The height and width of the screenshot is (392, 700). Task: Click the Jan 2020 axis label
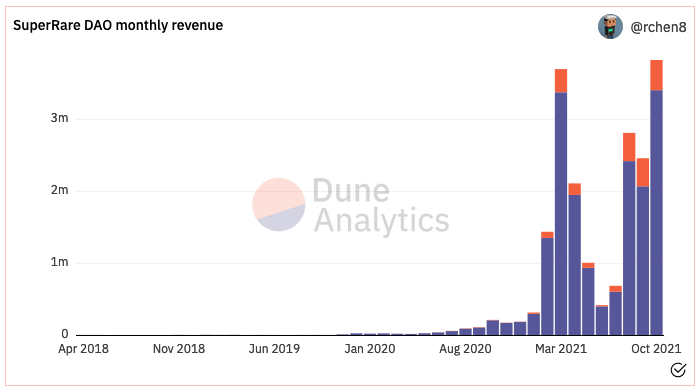[370, 349]
